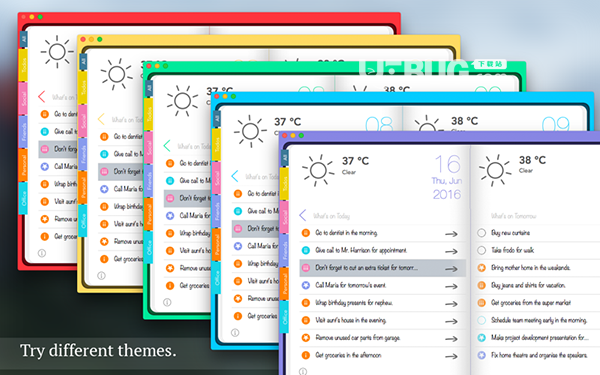The height and width of the screenshot is (375, 600).
Task: Select Call Maria task in yellow window
Action: 120,189
